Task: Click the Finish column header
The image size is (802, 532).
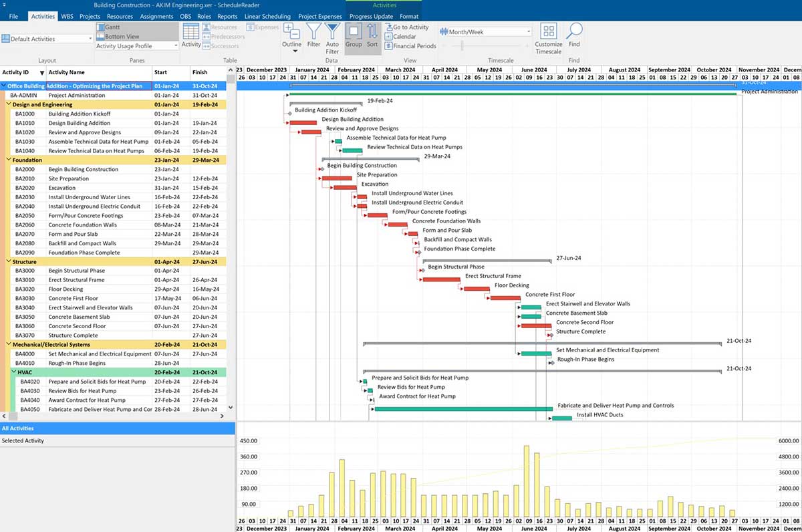Action: coord(208,72)
